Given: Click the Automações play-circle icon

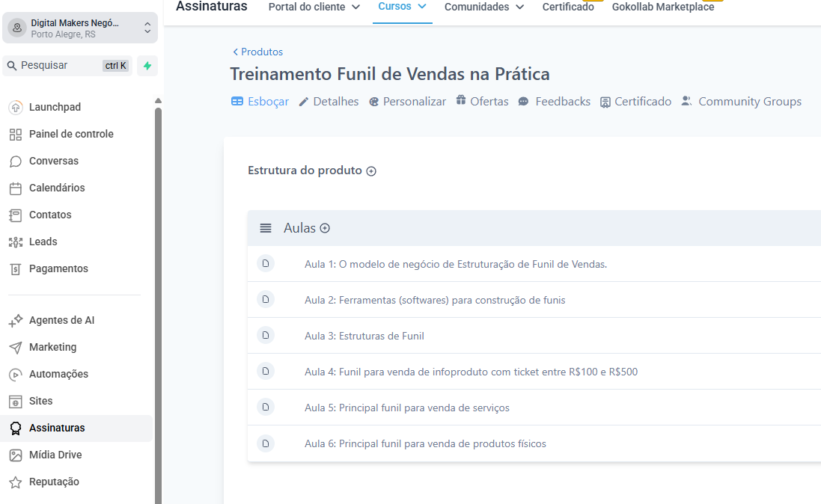Looking at the screenshot, I should [16, 374].
